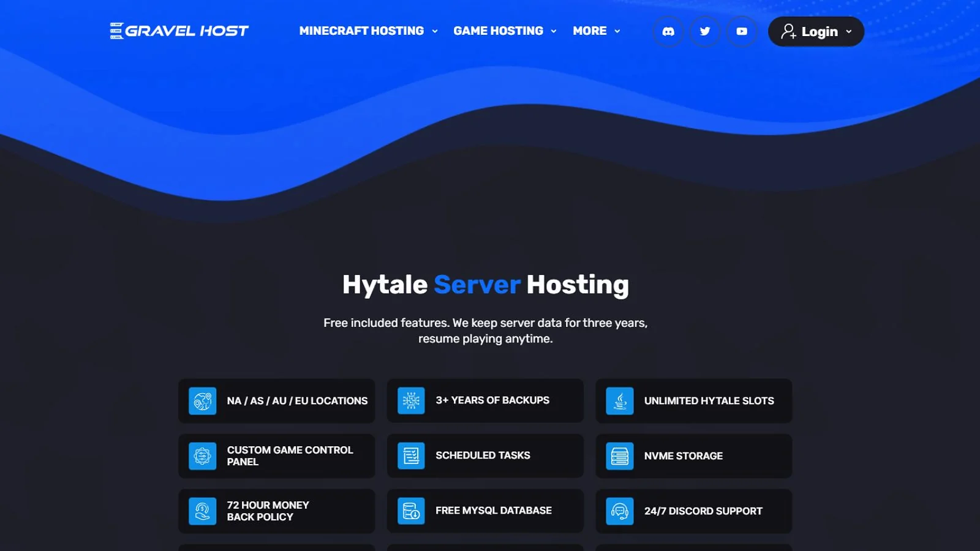The image size is (980, 551).
Task: Click the Unlimited Hytale Slots label
Action: [x=709, y=401]
